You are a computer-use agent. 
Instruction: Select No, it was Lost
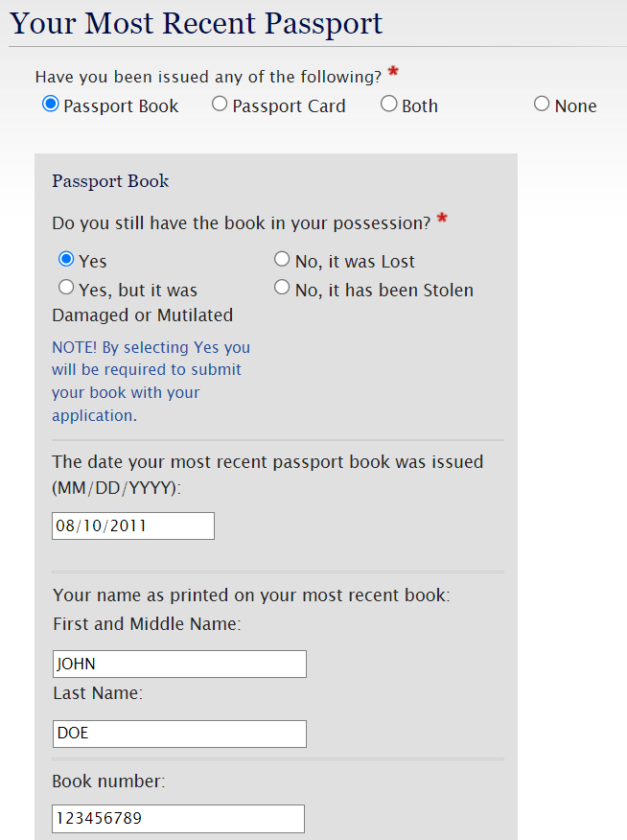[x=282, y=259]
